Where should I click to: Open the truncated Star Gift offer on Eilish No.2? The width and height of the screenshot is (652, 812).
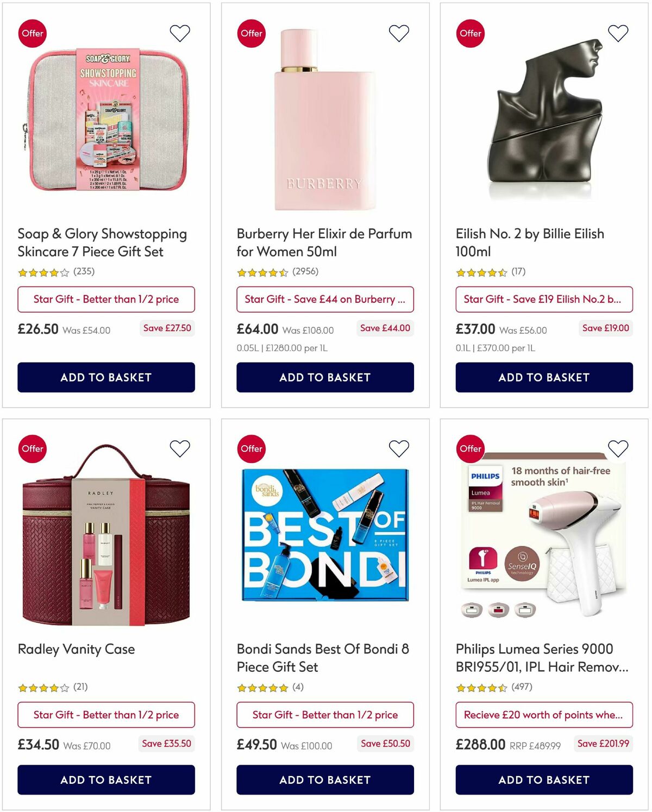[544, 299]
